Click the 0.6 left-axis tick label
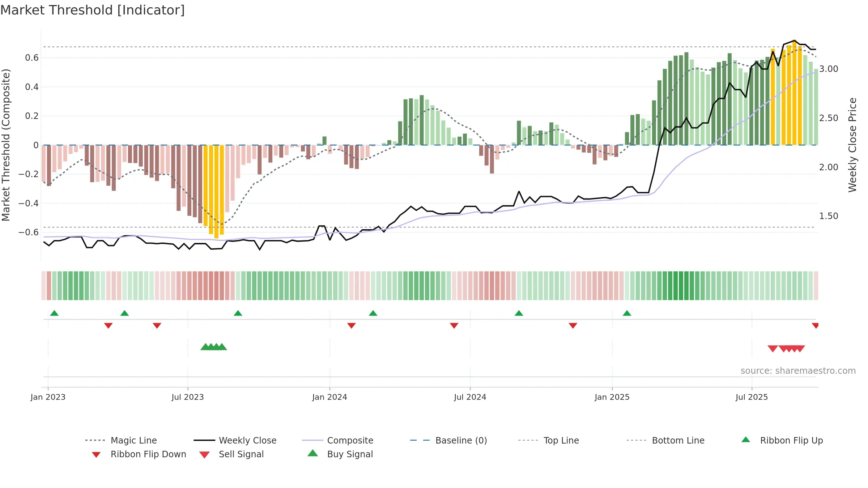Viewport: 868px width, 488px height. [x=32, y=58]
